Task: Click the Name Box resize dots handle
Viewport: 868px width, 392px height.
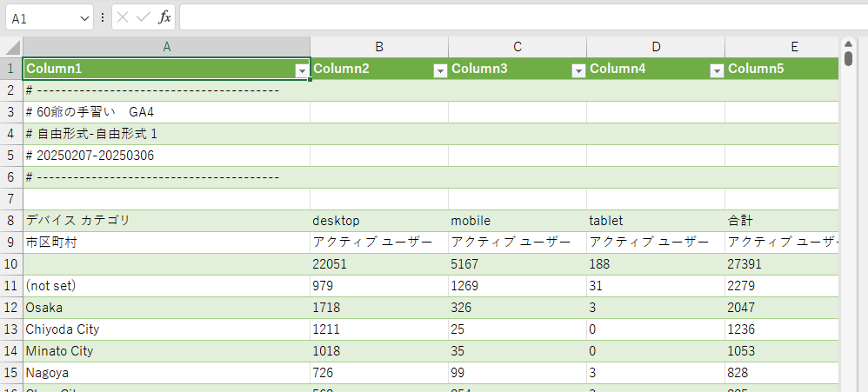Action: click(103, 17)
